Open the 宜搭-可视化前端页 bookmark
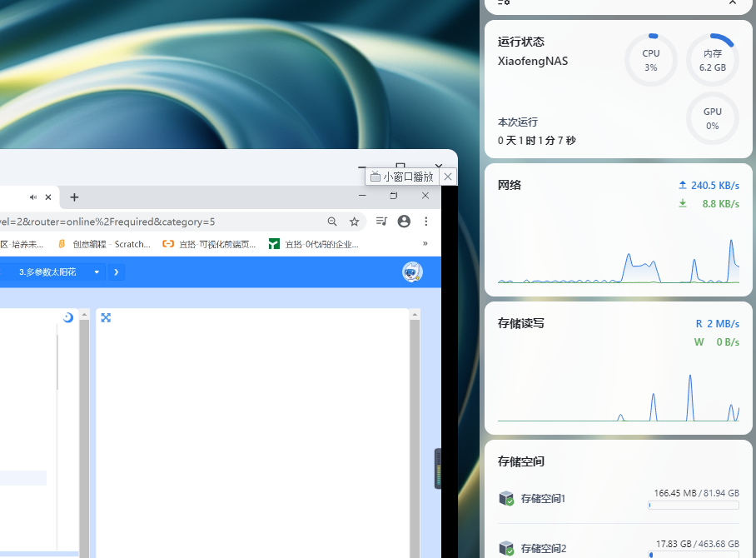 209,244
